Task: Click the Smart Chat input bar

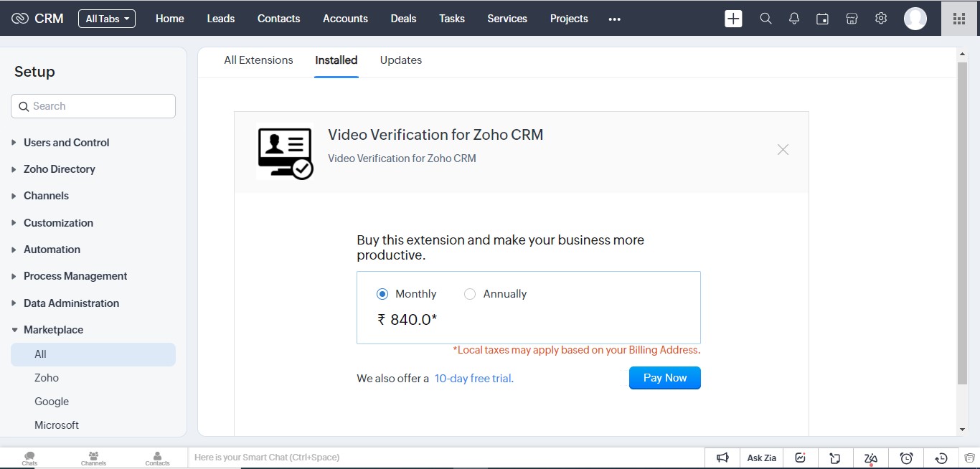Action: coord(446,458)
